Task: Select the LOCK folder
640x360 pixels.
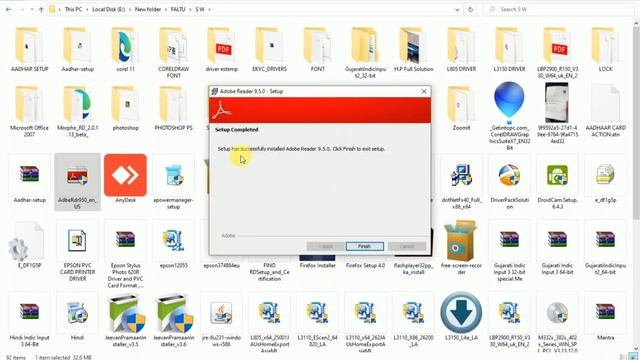Action: click(605, 50)
